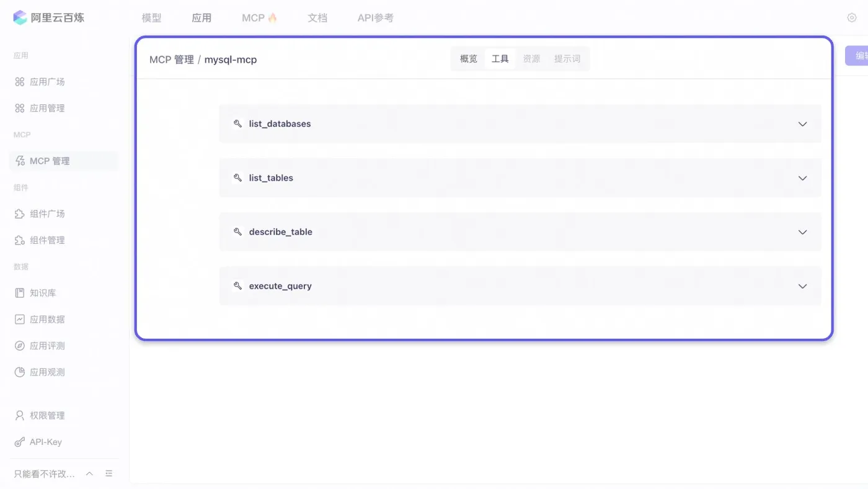Click the mysql-mcp breadcrumb text
This screenshot has width=868, height=489.
(231, 60)
